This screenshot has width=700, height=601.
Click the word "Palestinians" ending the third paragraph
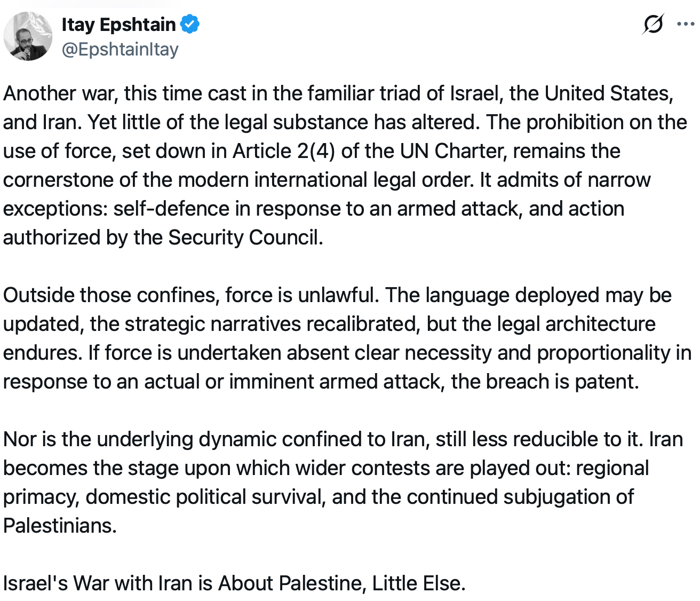[60, 526]
